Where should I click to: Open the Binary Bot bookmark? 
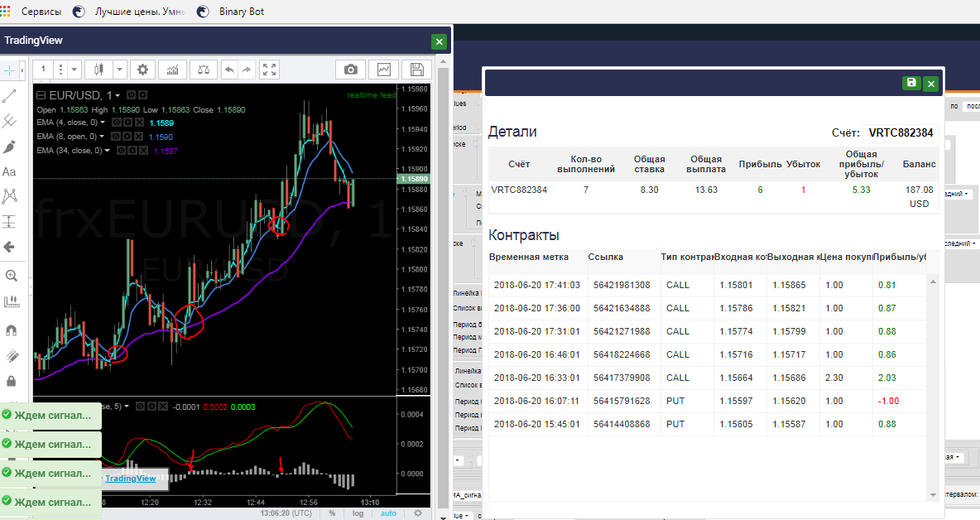241,12
